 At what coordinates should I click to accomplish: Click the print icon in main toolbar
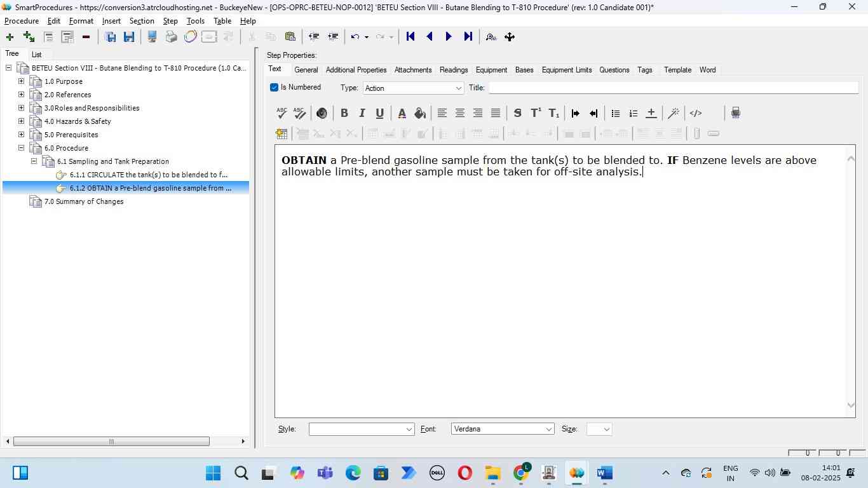coord(171,37)
